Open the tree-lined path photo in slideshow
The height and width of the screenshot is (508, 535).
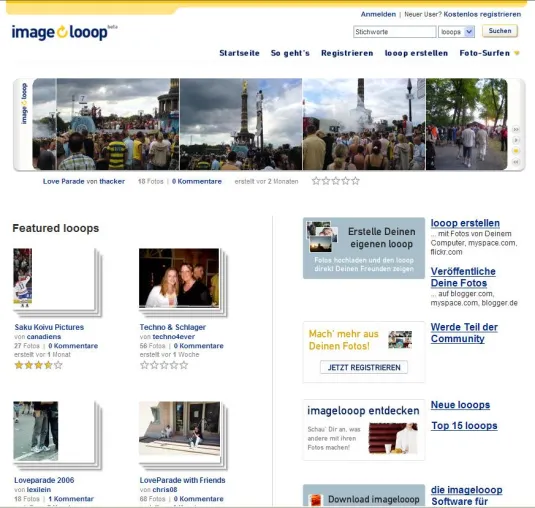(x=466, y=124)
